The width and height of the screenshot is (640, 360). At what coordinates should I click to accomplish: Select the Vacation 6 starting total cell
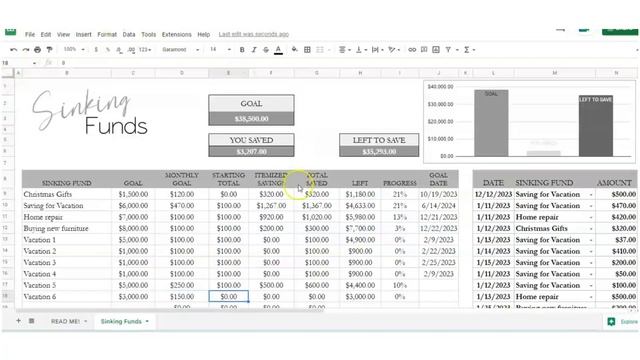pyautogui.click(x=229, y=297)
